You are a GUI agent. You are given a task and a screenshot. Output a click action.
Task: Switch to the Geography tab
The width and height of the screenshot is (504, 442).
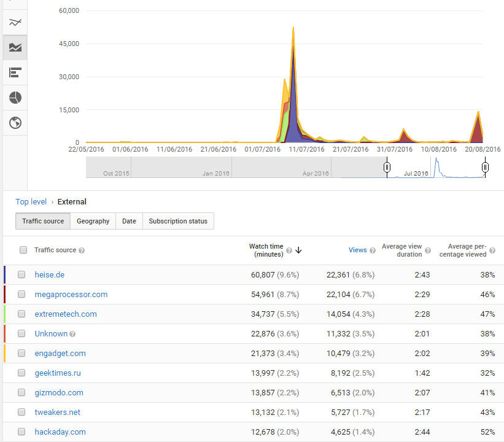point(93,221)
